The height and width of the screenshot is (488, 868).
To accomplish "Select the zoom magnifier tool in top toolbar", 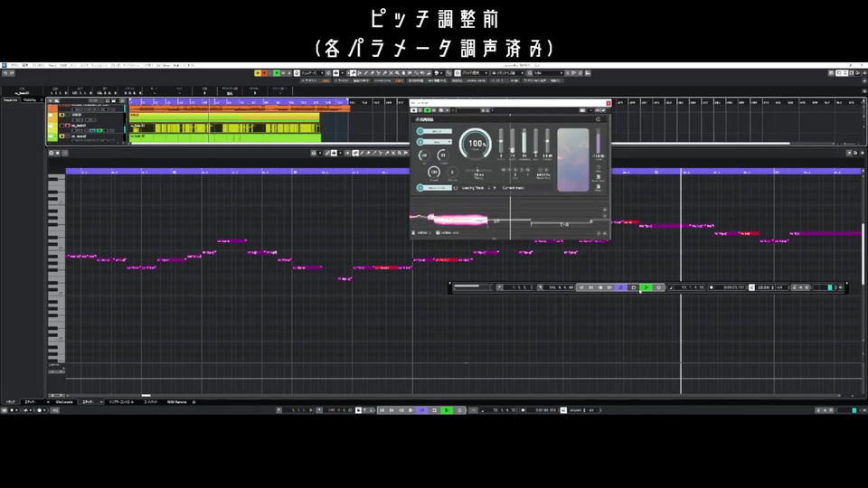I will 396,73.
